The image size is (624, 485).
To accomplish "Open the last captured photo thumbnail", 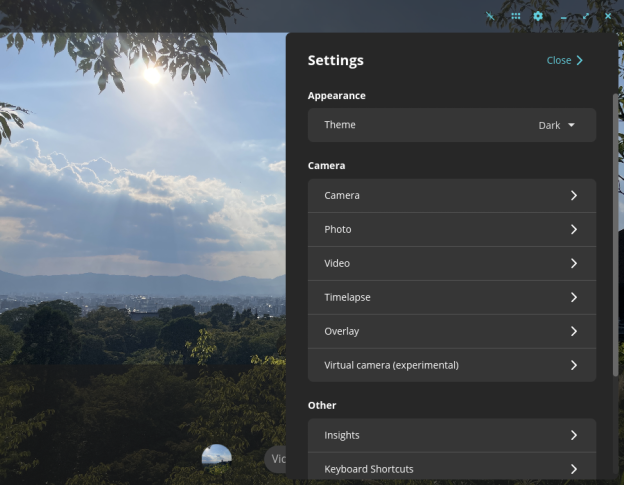I will tap(216, 458).
